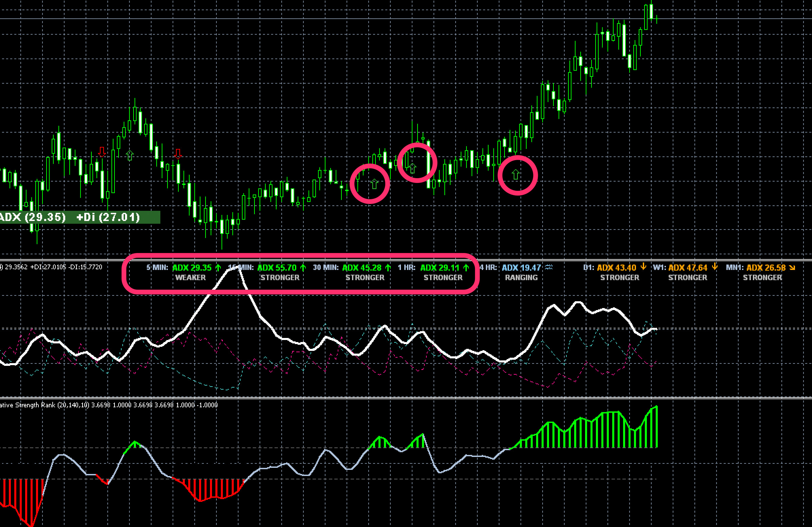Screen dimensions: 812x527
Task: Click STRONGER under ADX 43.40
Action: (620, 277)
